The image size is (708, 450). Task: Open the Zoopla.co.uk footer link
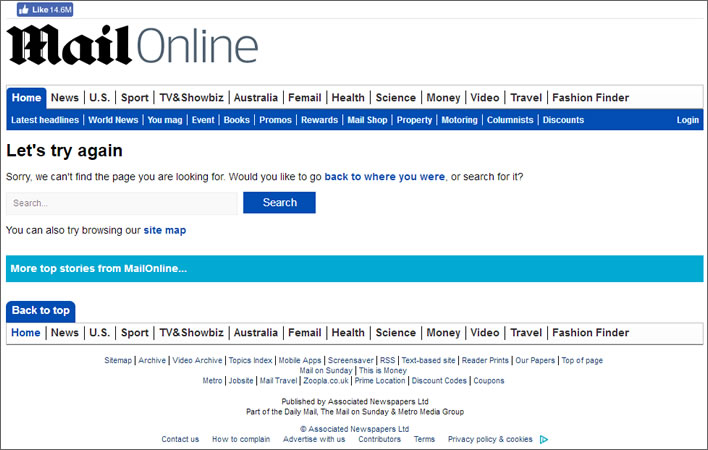tap(326, 380)
